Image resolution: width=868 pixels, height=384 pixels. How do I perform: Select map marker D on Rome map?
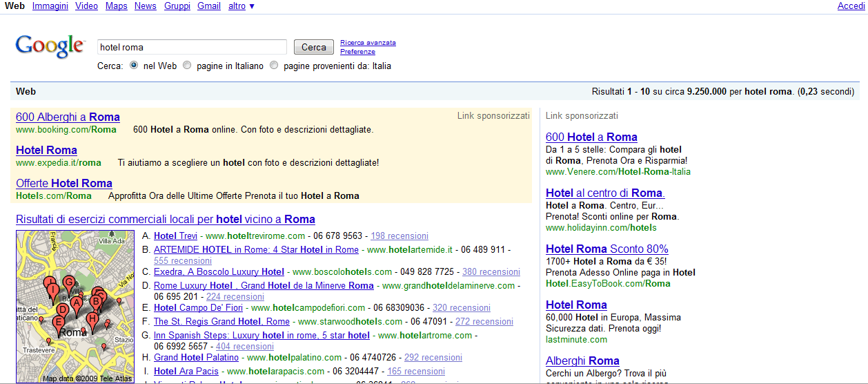[x=63, y=310]
